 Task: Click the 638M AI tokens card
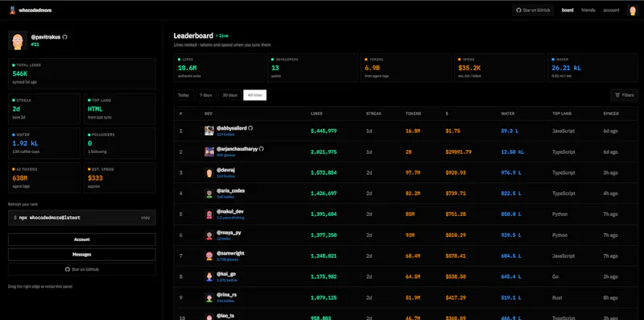44,177
